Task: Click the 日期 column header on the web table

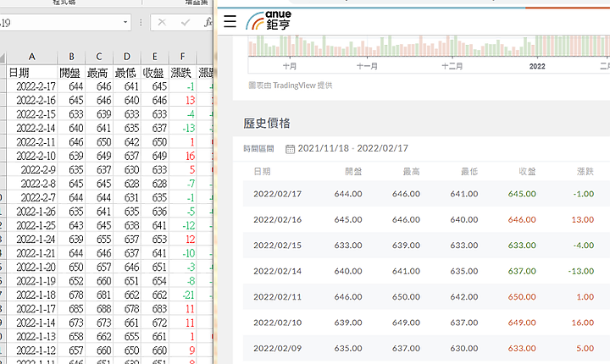Action: (262, 172)
